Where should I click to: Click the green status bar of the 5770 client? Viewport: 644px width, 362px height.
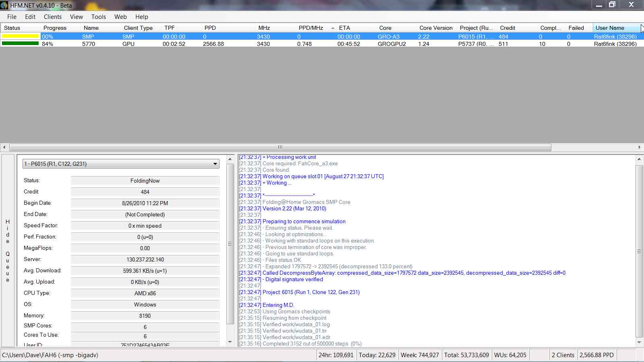(20, 43)
